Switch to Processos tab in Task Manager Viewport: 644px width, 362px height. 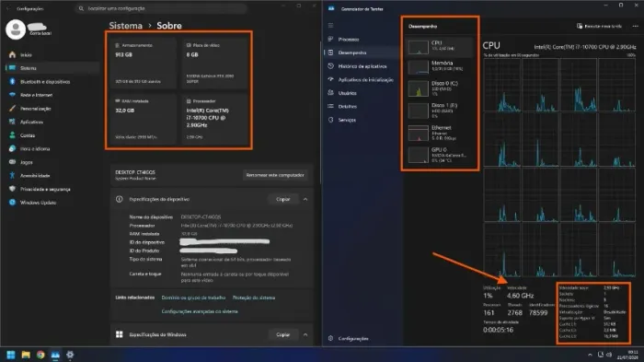[x=349, y=40]
